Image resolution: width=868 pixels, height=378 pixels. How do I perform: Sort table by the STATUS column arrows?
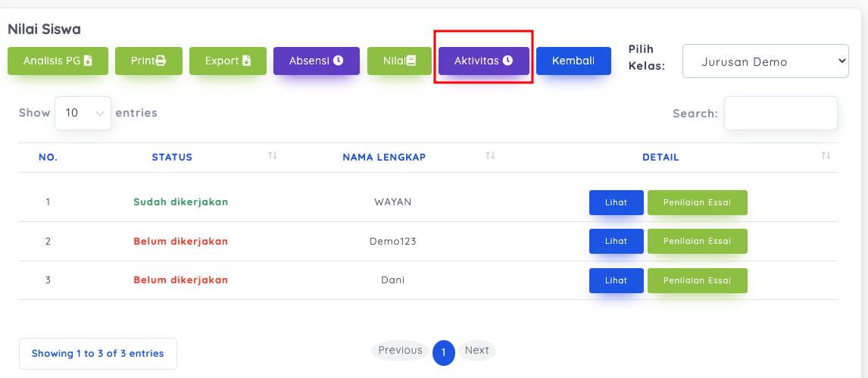(x=273, y=156)
